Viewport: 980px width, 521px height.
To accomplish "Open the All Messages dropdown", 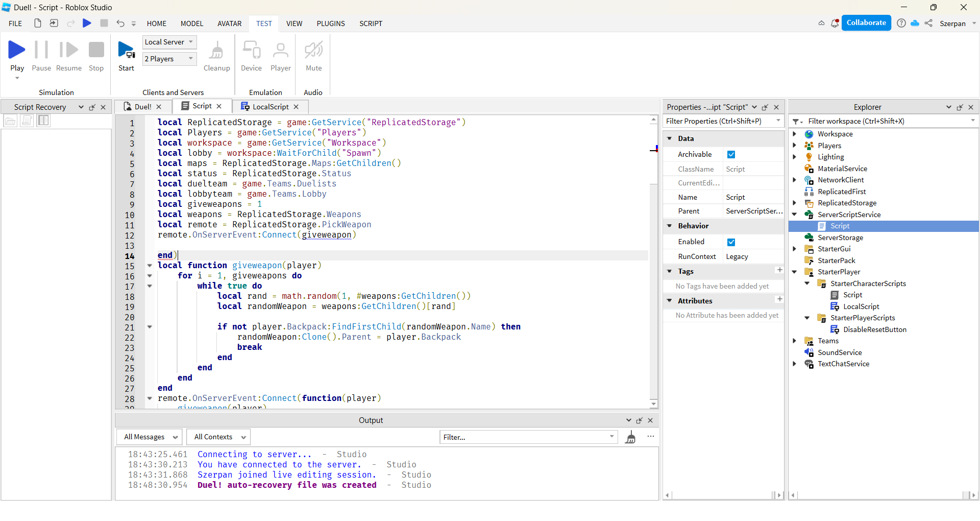I will [x=150, y=437].
